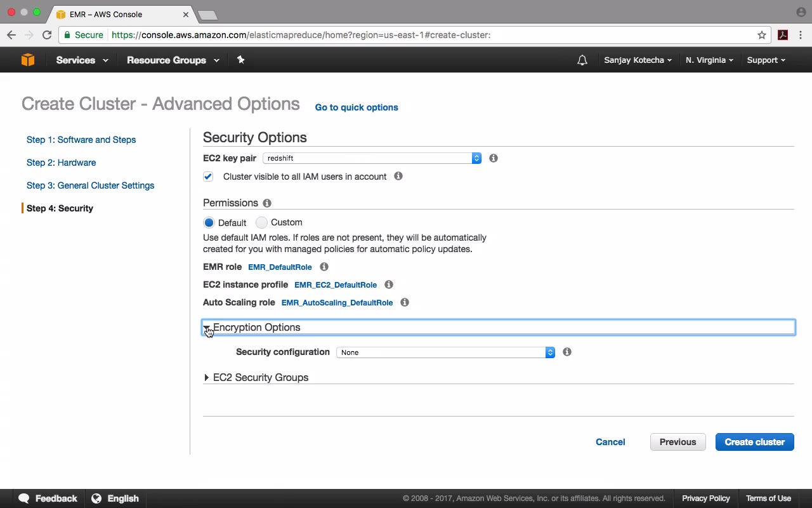Screen dimensions: 812x508
Task: Expand the EC2 Security Groups section
Action: tap(260, 377)
